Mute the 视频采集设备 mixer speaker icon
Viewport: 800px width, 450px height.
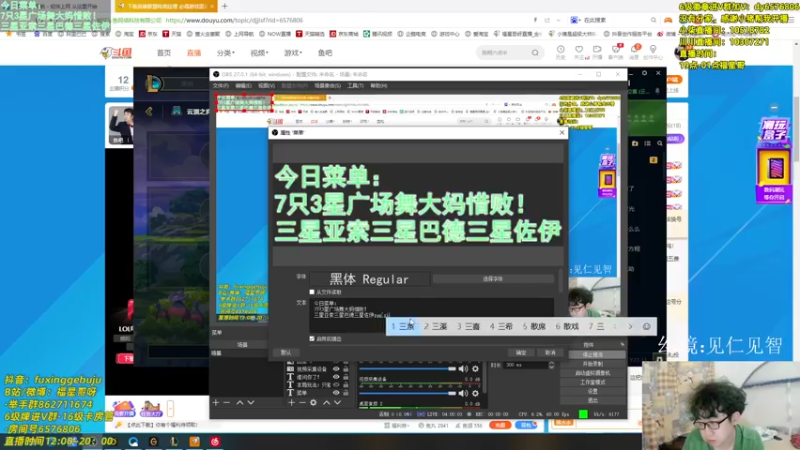463,393
